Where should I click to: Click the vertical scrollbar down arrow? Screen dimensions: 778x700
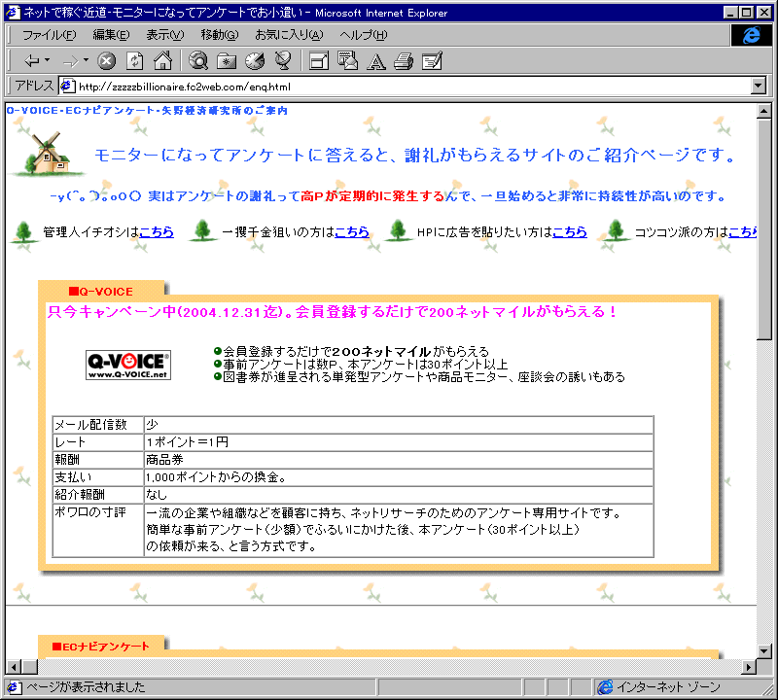point(764,650)
